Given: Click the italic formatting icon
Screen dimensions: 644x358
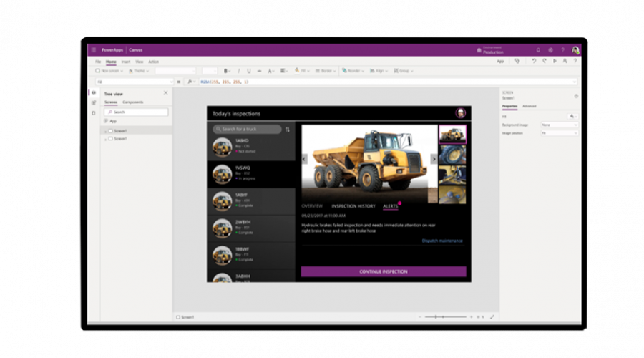Looking at the screenshot, I should click(238, 71).
